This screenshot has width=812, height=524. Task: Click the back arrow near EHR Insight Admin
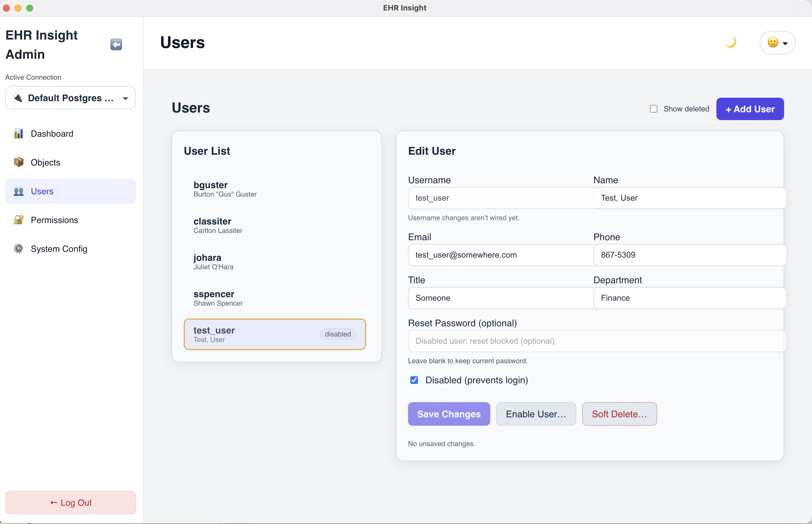click(116, 44)
